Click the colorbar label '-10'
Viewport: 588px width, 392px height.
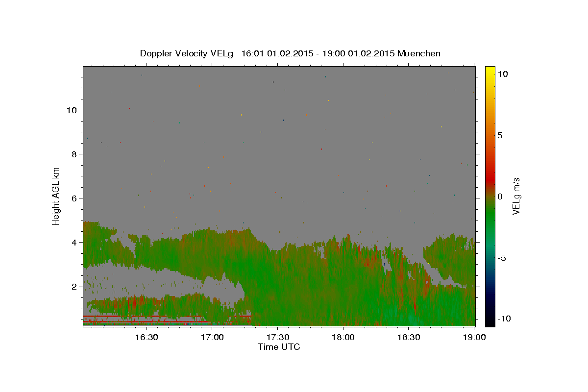(x=503, y=318)
